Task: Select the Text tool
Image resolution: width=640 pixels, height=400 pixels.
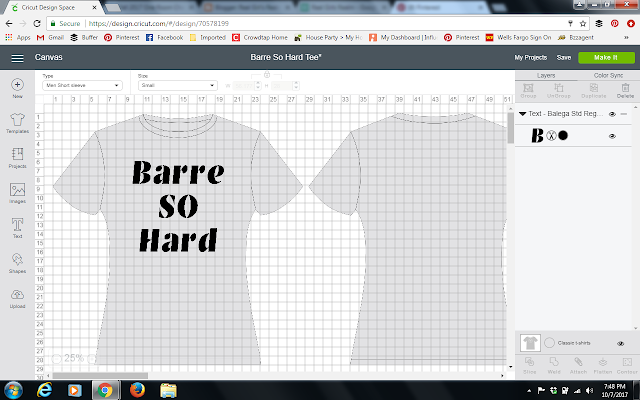Action: point(17,228)
